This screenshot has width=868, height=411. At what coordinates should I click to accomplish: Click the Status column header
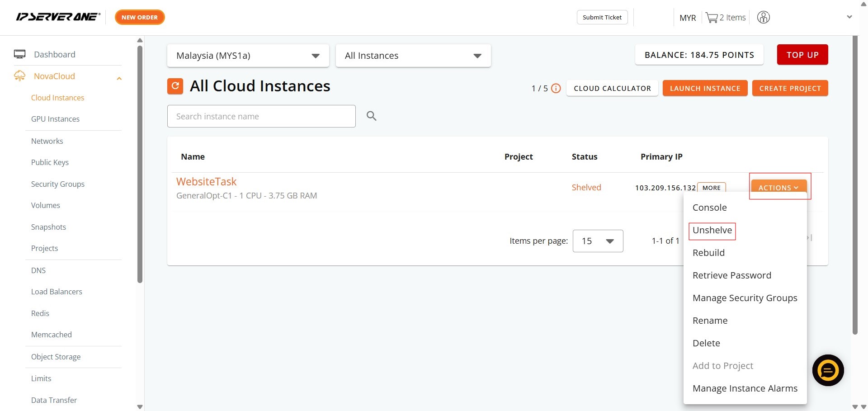click(584, 157)
